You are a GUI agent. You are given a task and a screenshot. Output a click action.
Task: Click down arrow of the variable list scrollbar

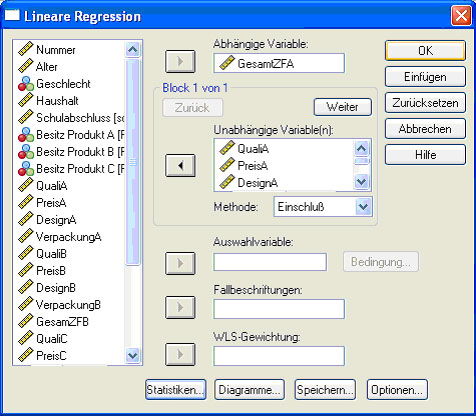click(133, 355)
